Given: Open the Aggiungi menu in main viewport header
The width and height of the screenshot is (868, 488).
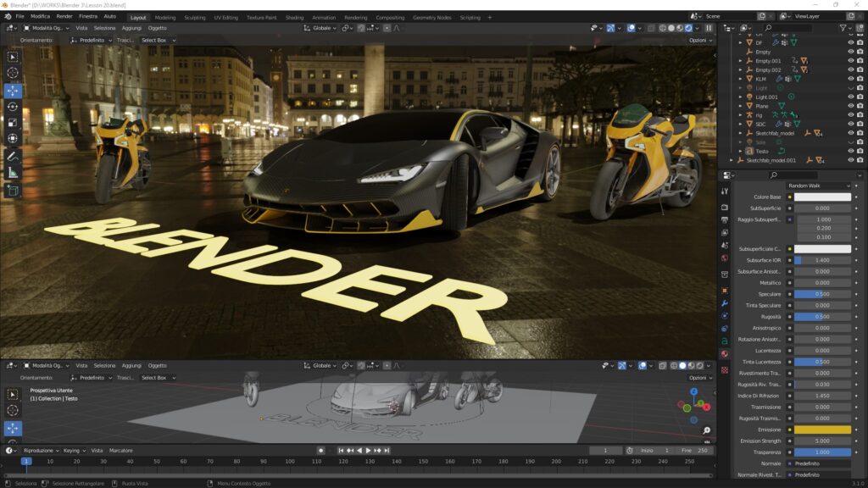Looking at the screenshot, I should [x=131, y=28].
